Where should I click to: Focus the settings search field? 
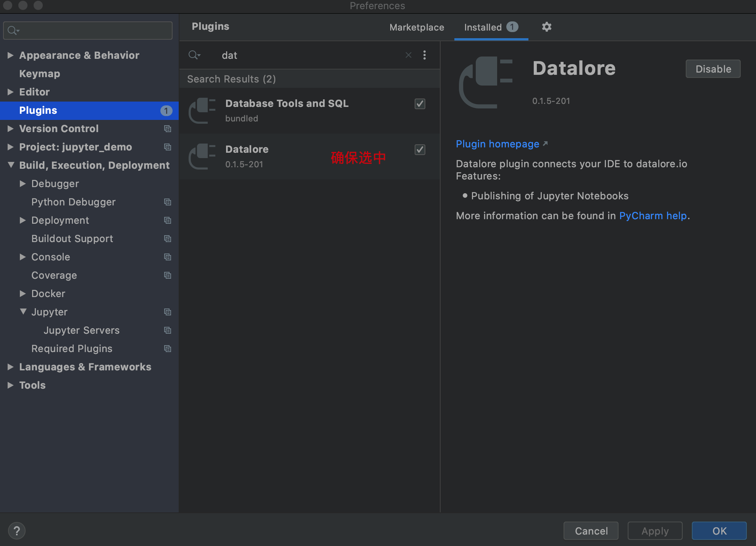(88, 31)
